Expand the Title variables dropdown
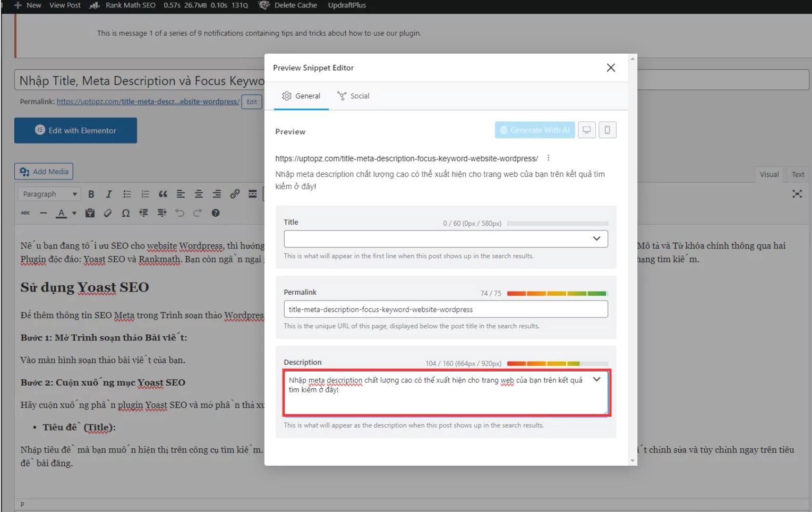The height and width of the screenshot is (512, 812). (597, 239)
